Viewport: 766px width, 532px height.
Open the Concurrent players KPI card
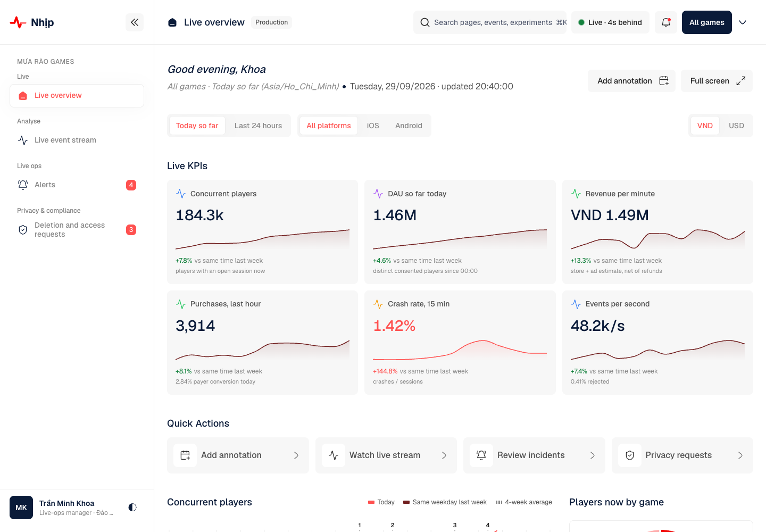[262, 232]
